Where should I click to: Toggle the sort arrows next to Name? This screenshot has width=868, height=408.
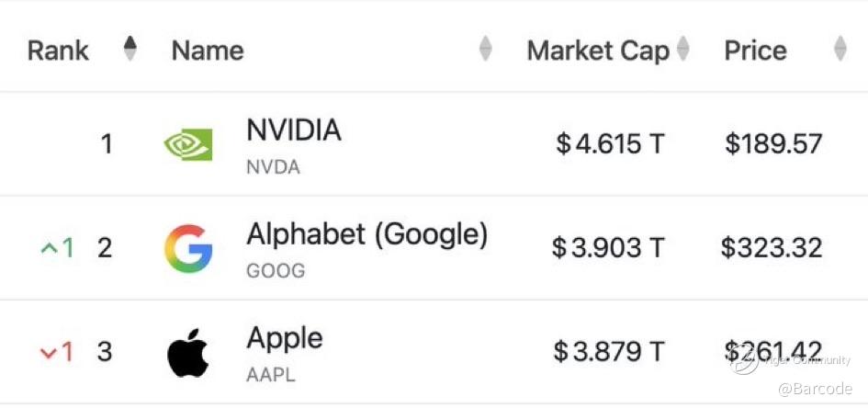486,50
